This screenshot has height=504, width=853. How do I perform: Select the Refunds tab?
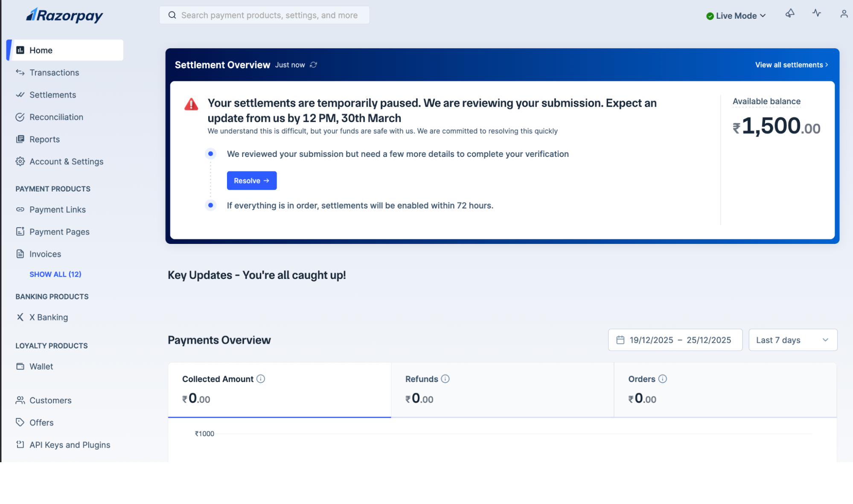[x=502, y=390]
